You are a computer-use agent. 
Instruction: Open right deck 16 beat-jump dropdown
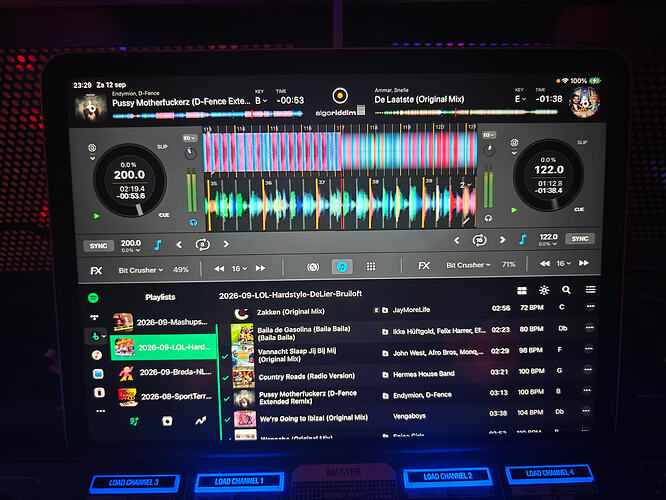[x=563, y=263]
